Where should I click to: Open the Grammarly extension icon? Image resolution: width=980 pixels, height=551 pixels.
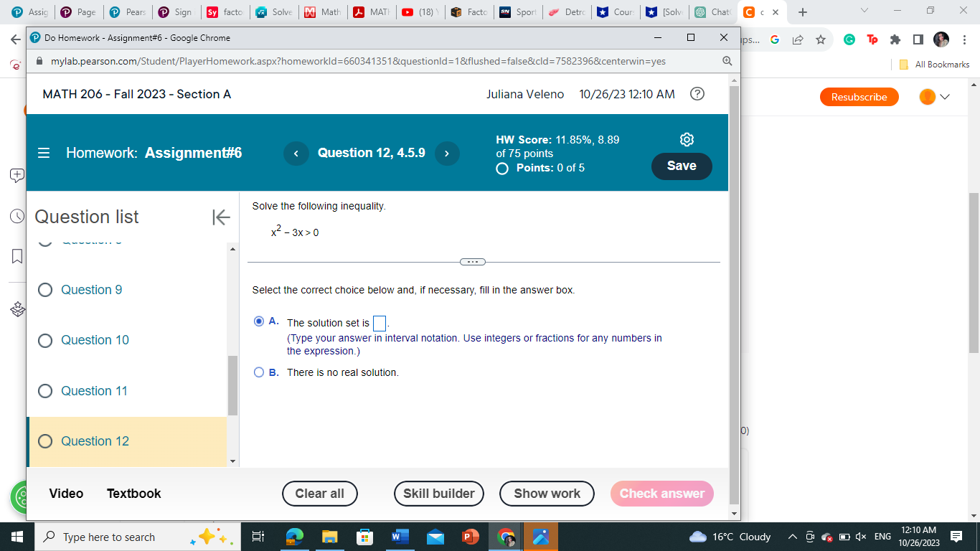pyautogui.click(x=849, y=40)
